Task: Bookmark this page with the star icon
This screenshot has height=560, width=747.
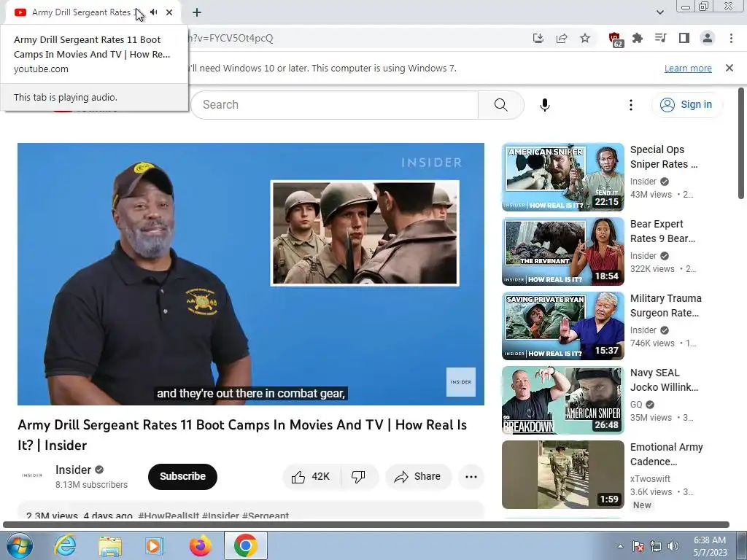Action: point(585,38)
